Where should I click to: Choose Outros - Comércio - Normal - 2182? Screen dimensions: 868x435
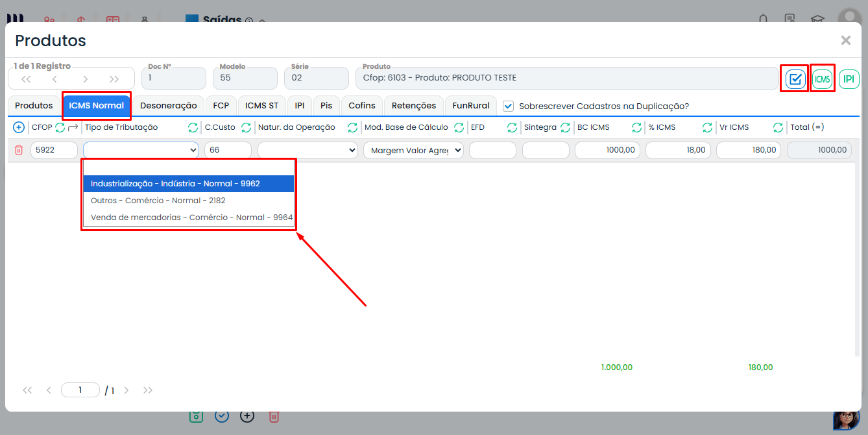pos(158,201)
